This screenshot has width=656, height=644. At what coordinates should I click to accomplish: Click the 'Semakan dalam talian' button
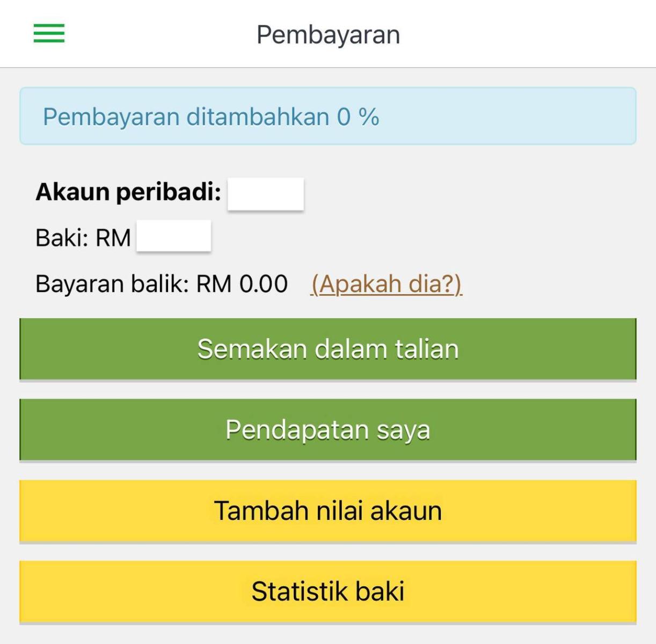[x=328, y=348]
